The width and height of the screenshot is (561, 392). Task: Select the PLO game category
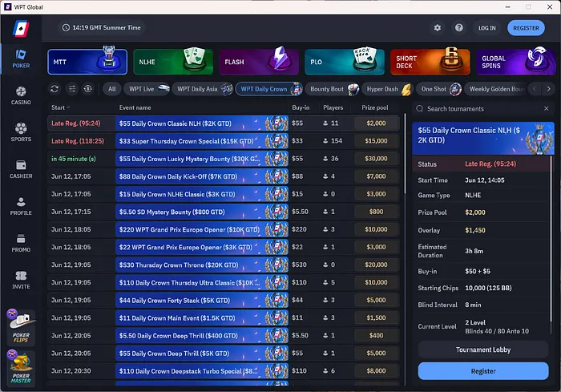pos(345,62)
